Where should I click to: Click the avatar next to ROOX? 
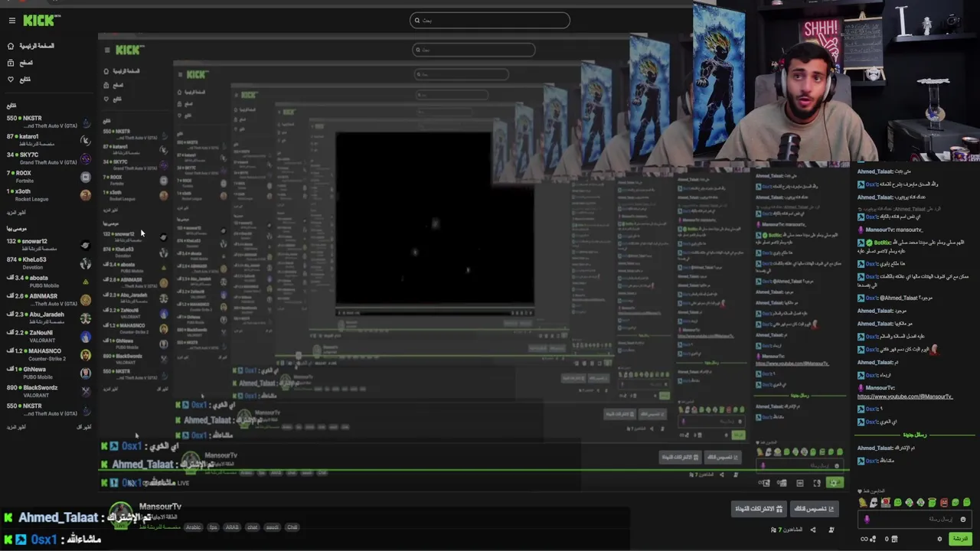86,177
